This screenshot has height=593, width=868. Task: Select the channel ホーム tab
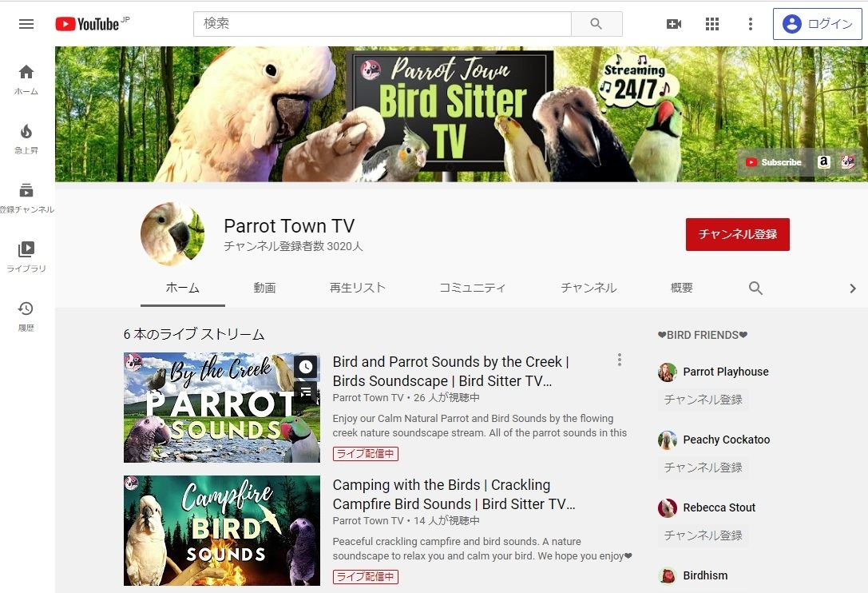[x=183, y=288]
